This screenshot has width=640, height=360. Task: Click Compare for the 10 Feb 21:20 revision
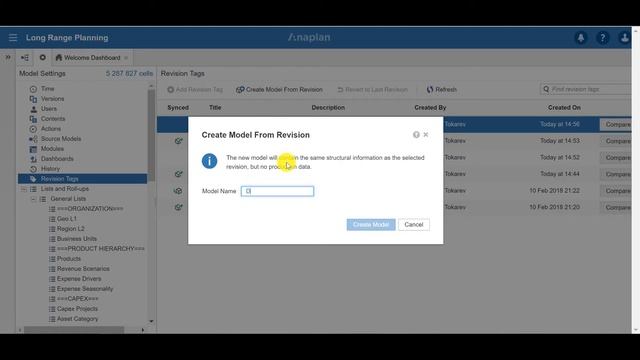pyautogui.click(x=616, y=207)
